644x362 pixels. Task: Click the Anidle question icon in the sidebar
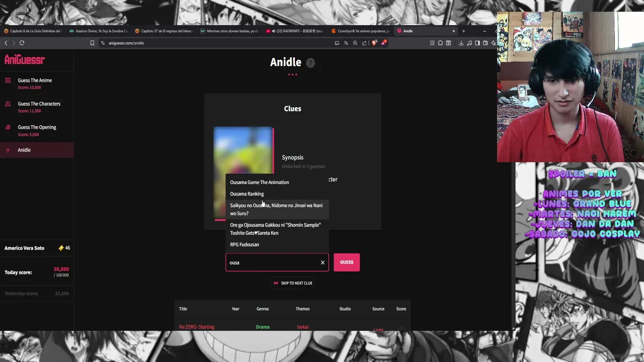click(x=8, y=150)
